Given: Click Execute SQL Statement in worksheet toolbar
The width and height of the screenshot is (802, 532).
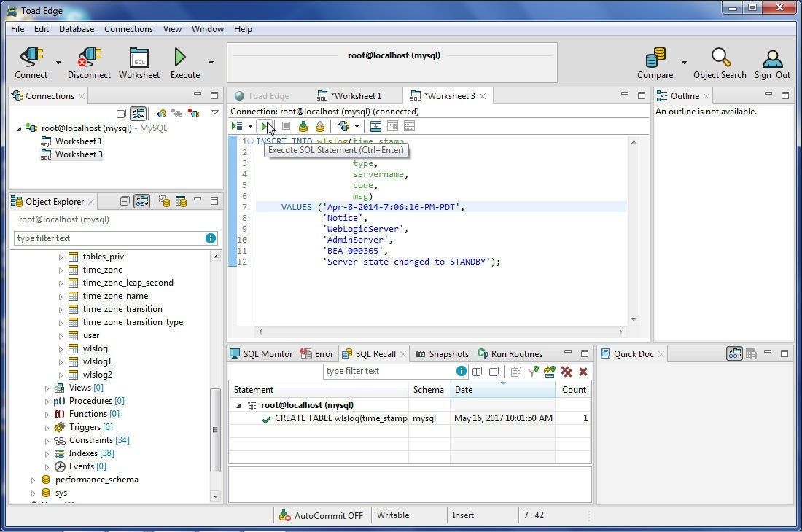Looking at the screenshot, I should (x=265, y=126).
